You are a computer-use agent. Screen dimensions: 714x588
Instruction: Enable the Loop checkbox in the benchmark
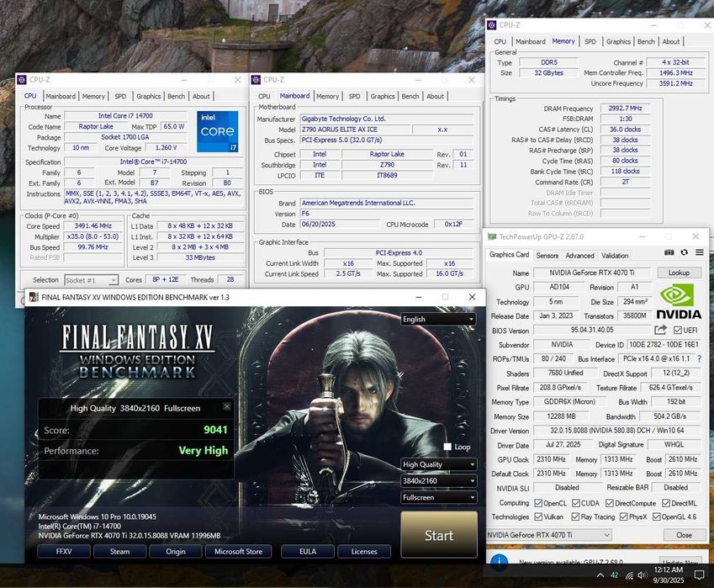point(447,447)
